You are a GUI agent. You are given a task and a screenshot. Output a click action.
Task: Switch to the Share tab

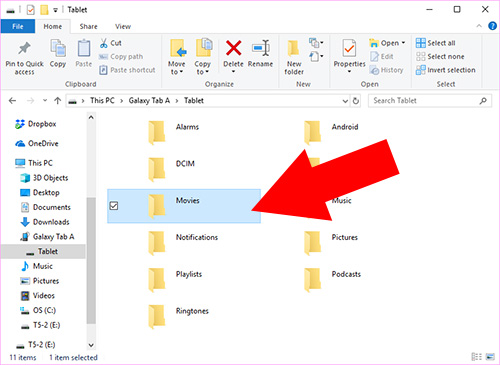click(88, 26)
